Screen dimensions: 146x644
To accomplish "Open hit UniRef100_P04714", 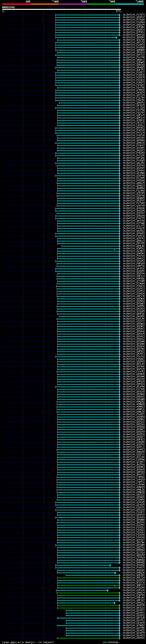I will [134, 256].
